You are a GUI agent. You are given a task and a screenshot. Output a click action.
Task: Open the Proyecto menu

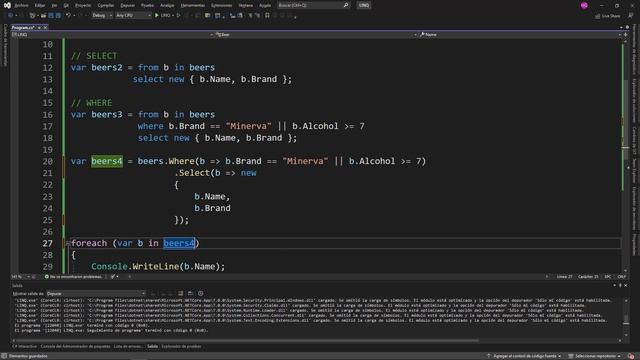[x=83, y=5]
